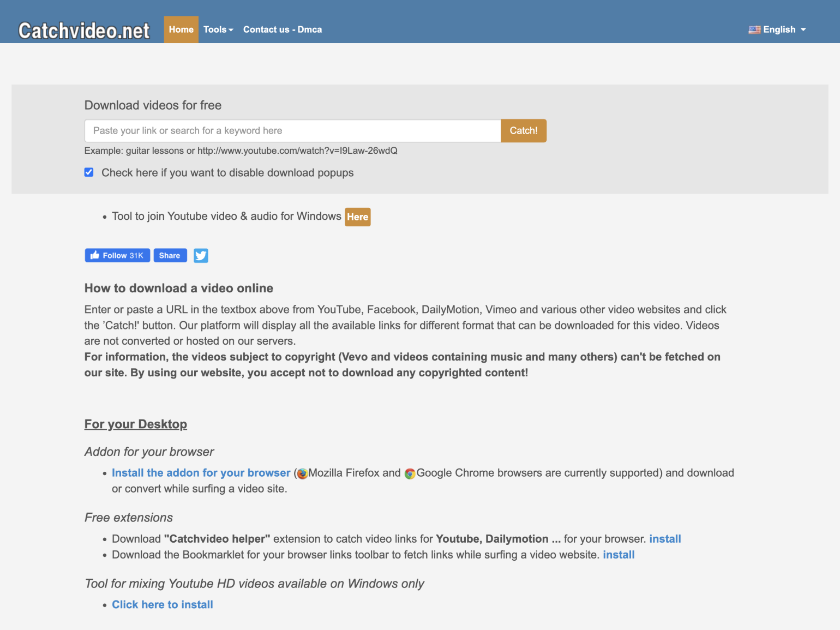The width and height of the screenshot is (840, 630).
Task: Click the thumbs-up icon on the Follow button
Action: tap(95, 255)
